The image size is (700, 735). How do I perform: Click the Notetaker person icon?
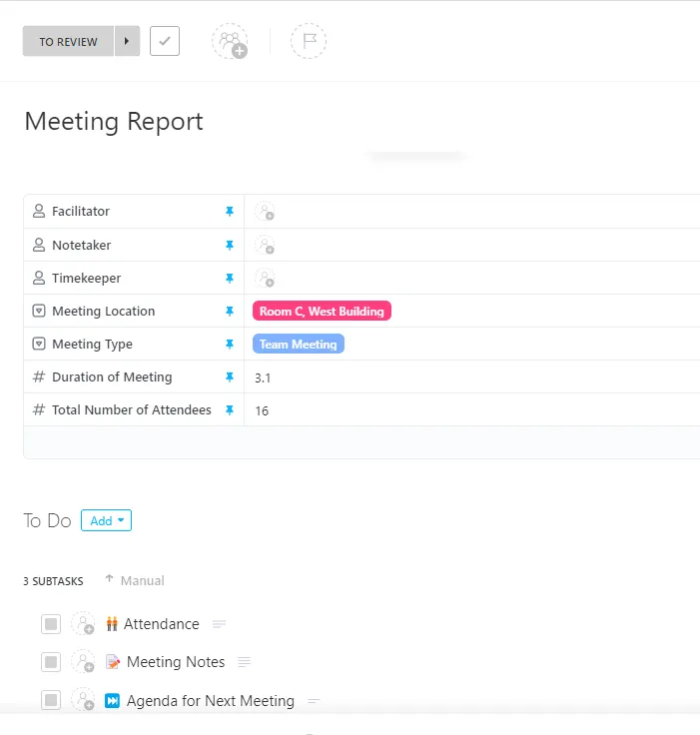[x=39, y=245]
